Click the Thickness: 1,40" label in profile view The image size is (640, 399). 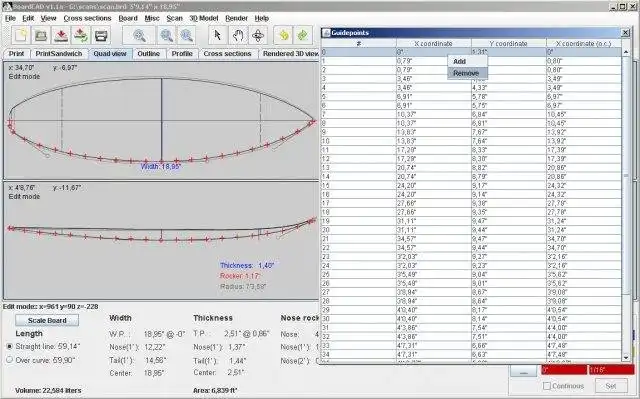(x=247, y=266)
